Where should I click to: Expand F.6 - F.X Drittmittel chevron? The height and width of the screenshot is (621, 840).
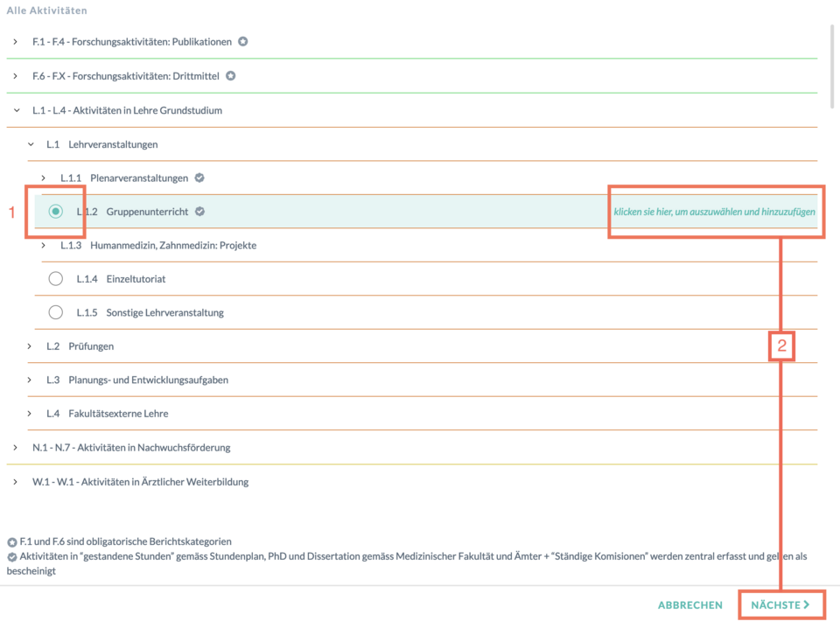pos(16,76)
